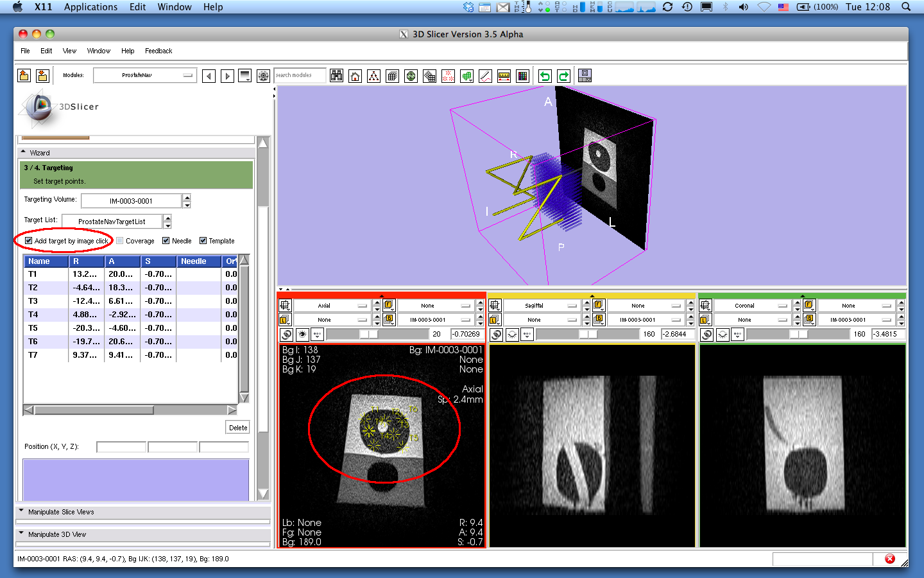
Task: Open the Feedback menu
Action: (x=158, y=51)
